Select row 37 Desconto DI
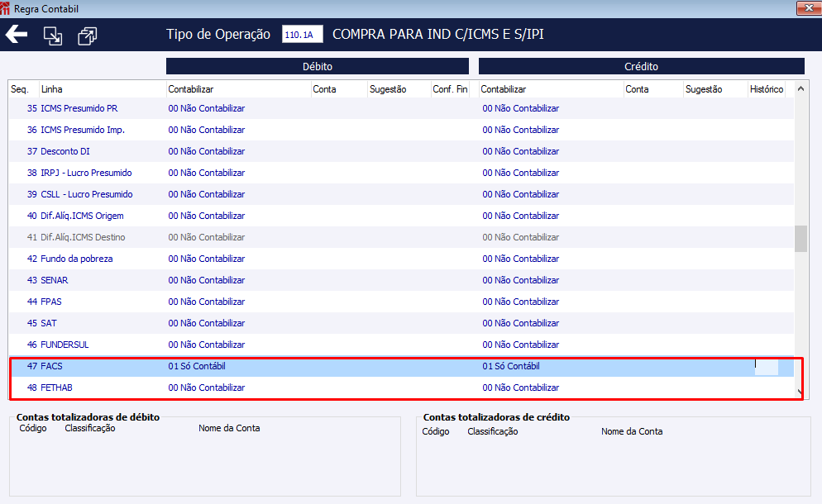 401,151
